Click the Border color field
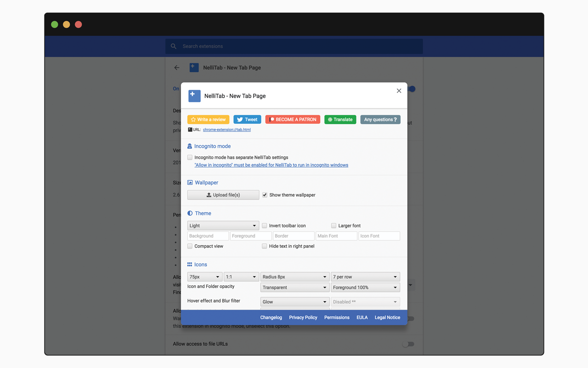 [294, 236]
